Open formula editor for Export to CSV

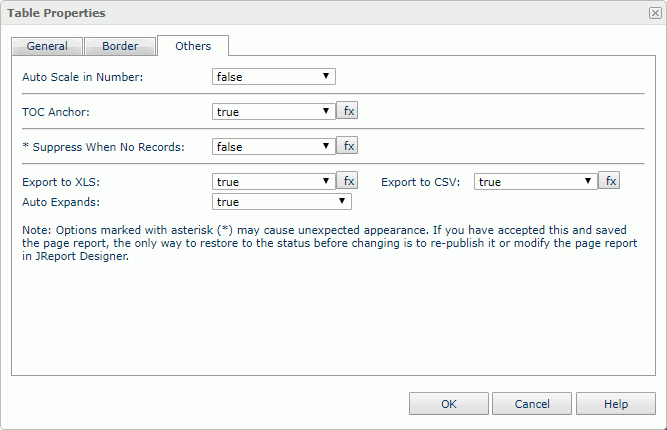(609, 180)
